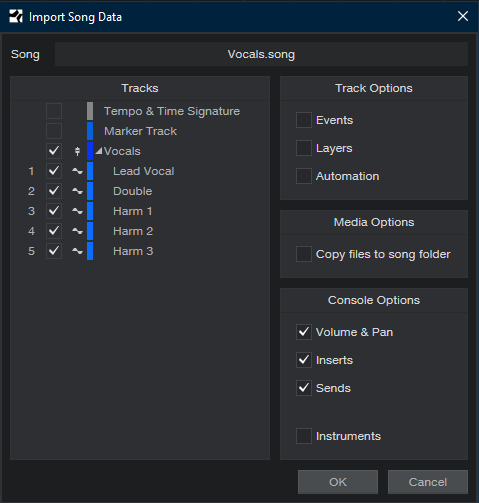Click the audio waveform icon for Double track
The height and width of the screenshot is (503, 479).
coord(77,191)
